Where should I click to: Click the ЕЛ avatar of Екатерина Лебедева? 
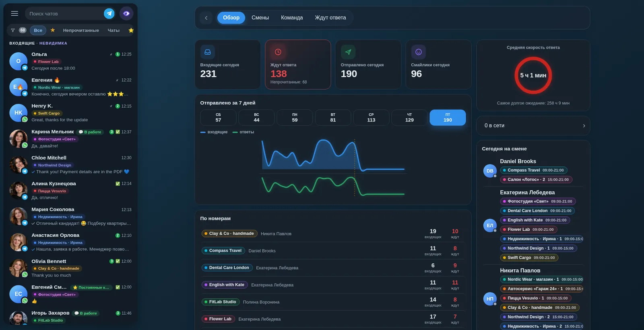pyautogui.click(x=490, y=225)
